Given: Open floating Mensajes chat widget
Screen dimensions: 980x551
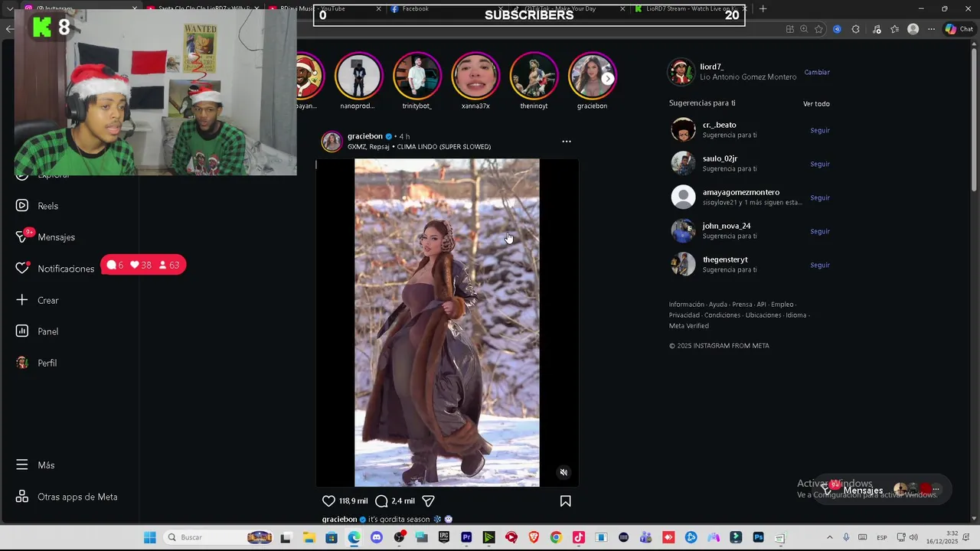Looking at the screenshot, I should pos(880,489).
